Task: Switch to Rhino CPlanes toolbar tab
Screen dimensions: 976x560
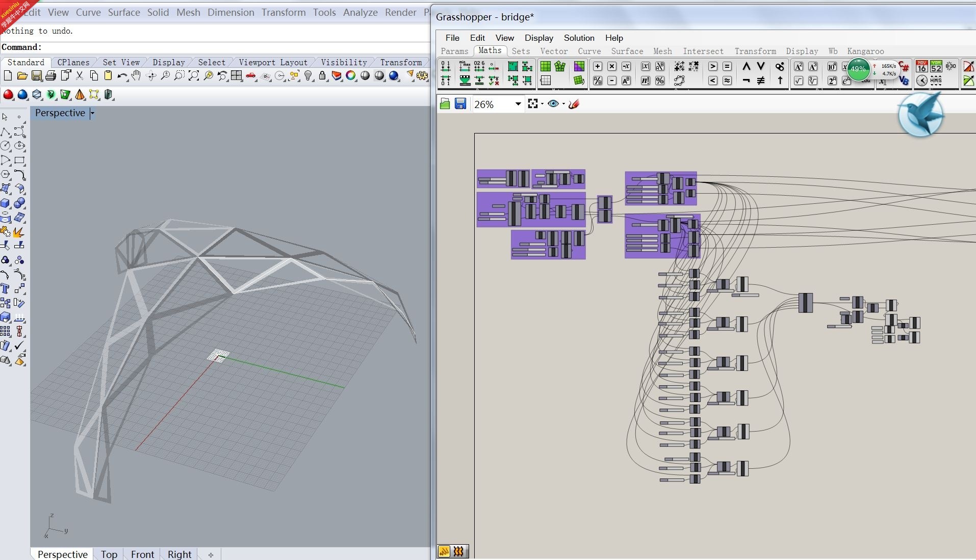Action: pyautogui.click(x=73, y=62)
